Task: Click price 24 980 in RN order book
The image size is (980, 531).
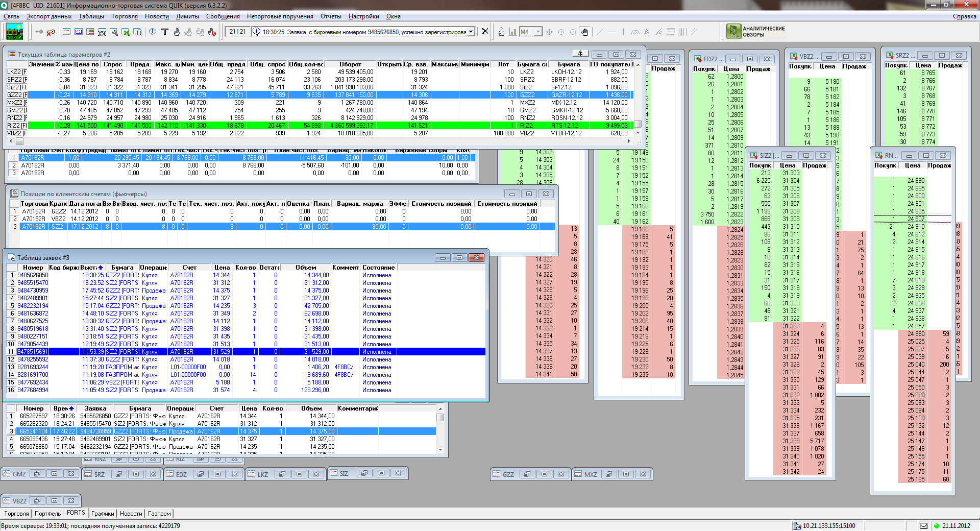Action: [x=916, y=334]
